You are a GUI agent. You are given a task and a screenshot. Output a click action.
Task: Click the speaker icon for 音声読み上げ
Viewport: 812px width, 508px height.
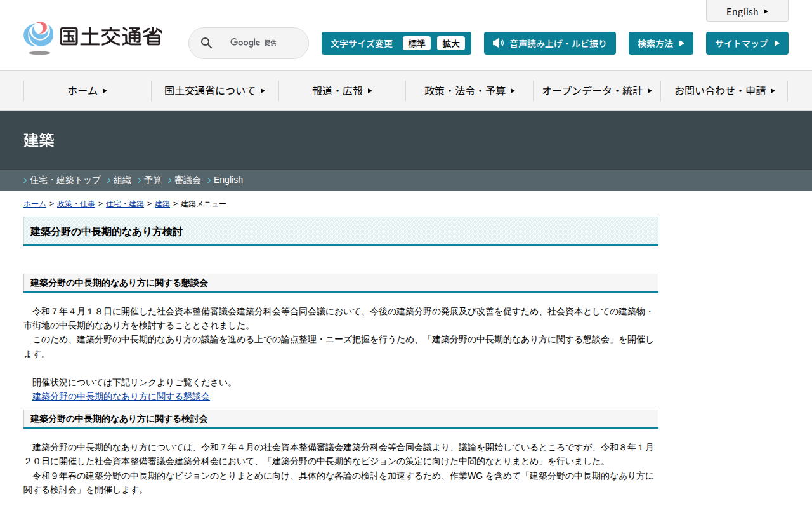[498, 43]
